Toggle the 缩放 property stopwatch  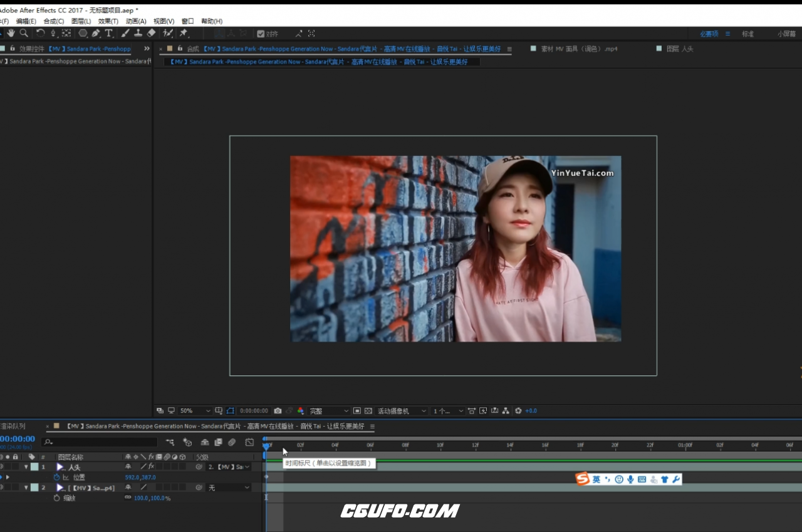pyautogui.click(x=56, y=498)
